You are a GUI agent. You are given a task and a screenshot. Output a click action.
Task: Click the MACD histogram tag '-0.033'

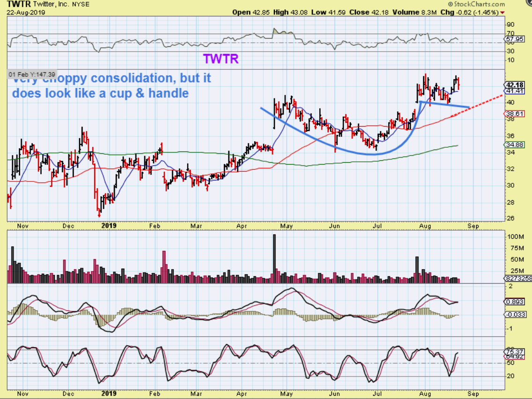pyautogui.click(x=516, y=315)
